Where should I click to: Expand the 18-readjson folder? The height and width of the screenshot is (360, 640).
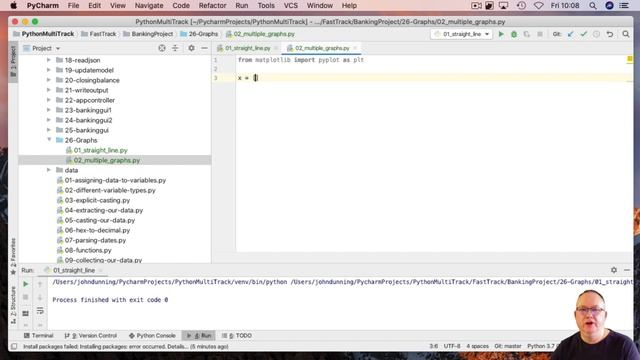click(49, 60)
